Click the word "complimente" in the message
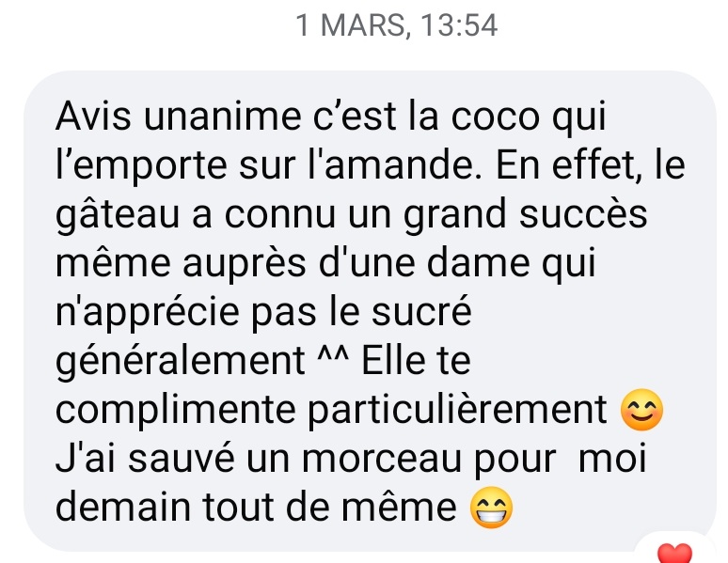This screenshot has width=728, height=563. [x=176, y=411]
